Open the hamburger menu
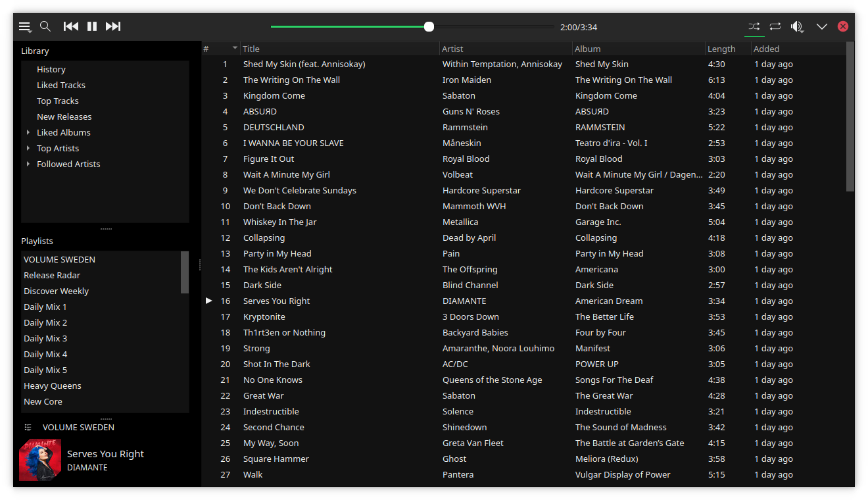 [x=25, y=26]
